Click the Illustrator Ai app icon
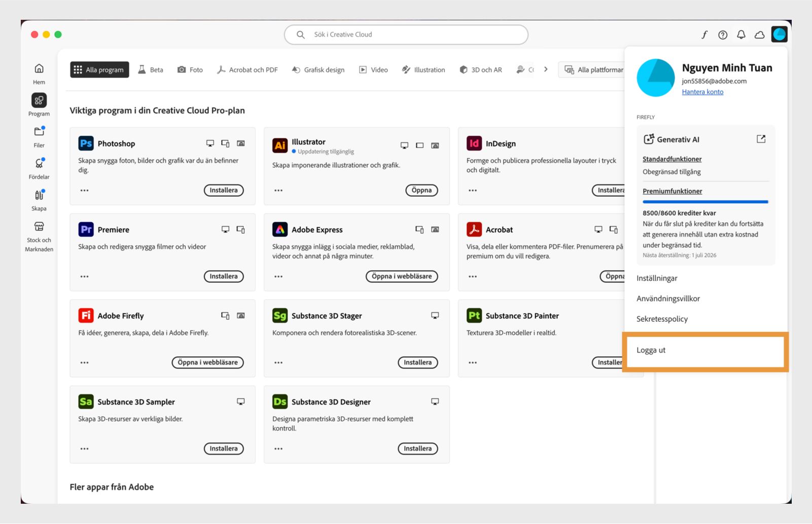 click(280, 145)
